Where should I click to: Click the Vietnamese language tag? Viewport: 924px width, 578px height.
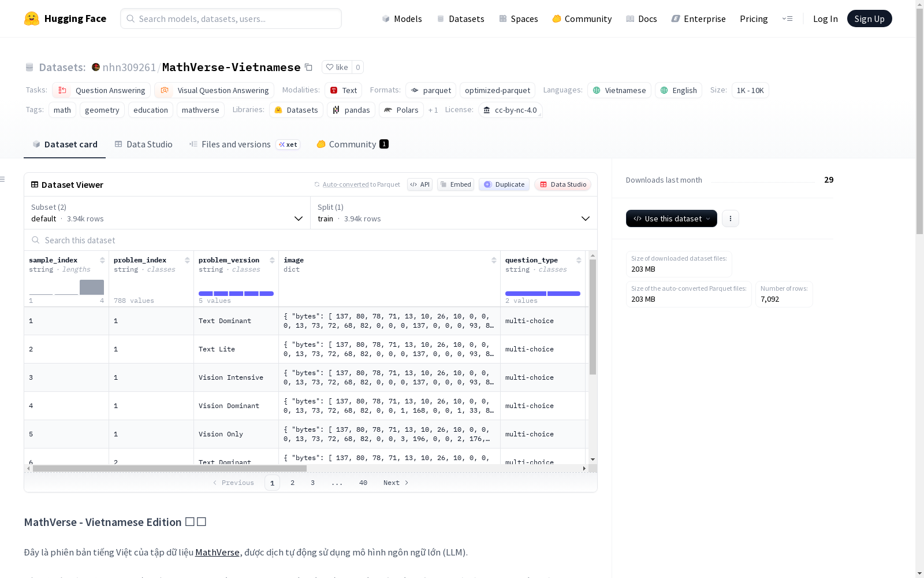click(619, 90)
